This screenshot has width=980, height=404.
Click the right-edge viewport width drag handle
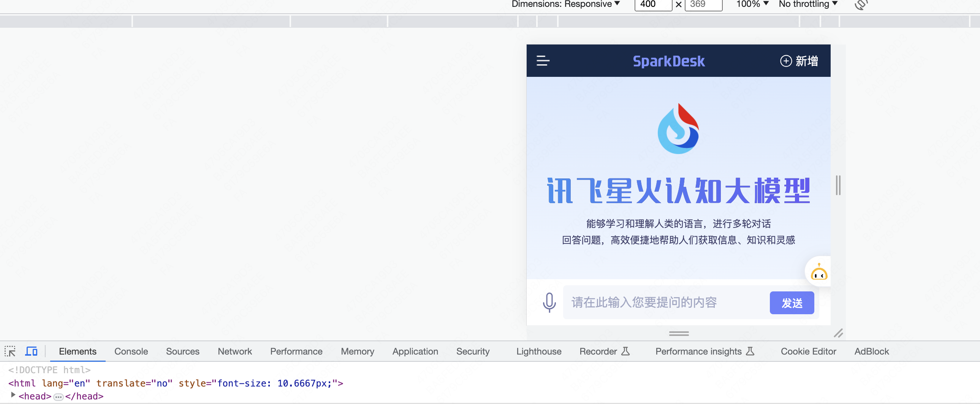838,185
